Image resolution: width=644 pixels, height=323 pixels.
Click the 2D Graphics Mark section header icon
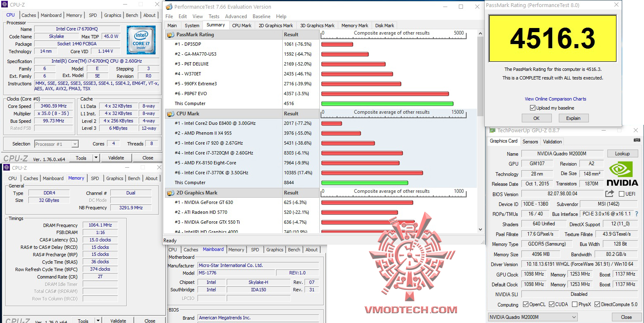[x=170, y=193]
